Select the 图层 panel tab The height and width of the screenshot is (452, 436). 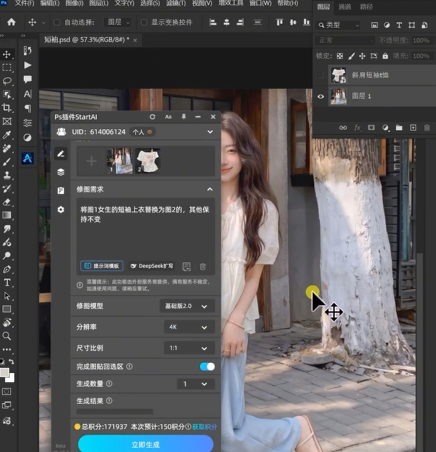(323, 7)
